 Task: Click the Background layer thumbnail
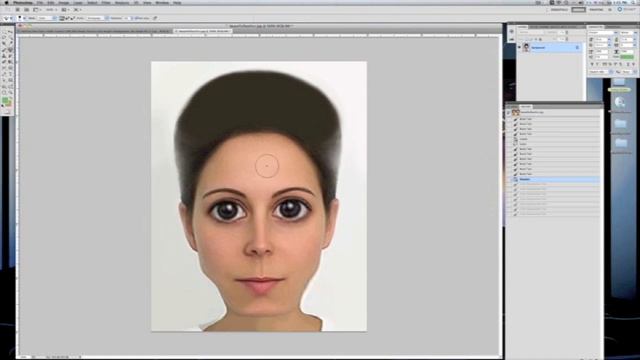pos(526,48)
